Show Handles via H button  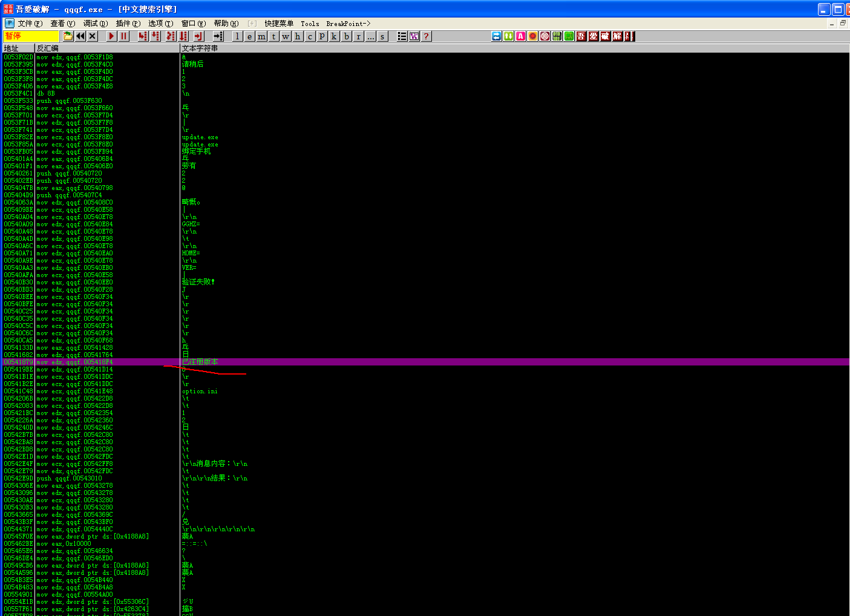click(x=298, y=36)
